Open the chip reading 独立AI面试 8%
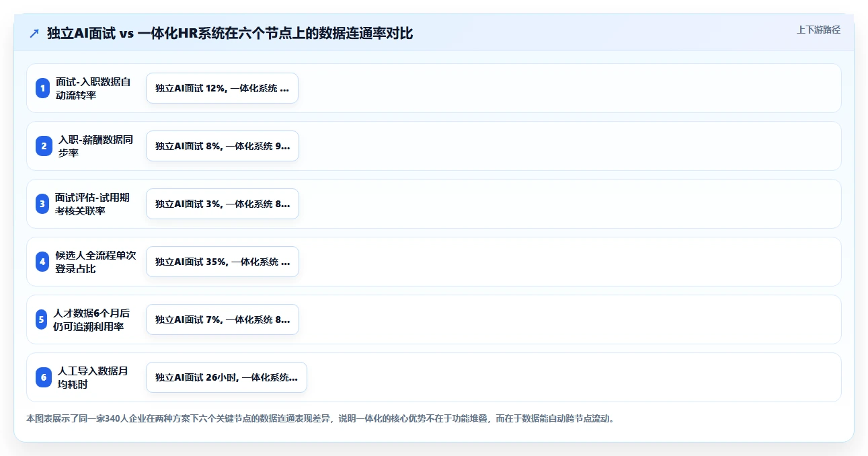This screenshot has height=456, width=868. pos(222,146)
